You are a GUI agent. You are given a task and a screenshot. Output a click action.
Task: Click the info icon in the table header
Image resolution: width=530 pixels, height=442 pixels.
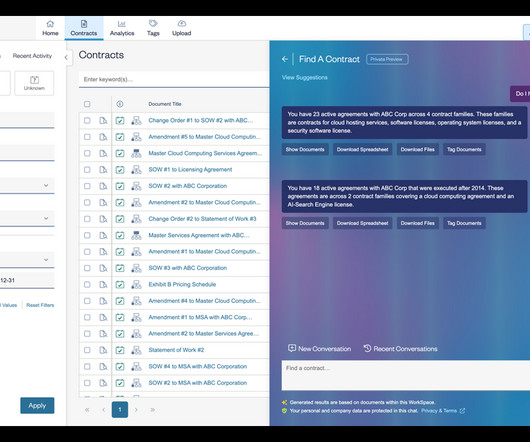pos(120,104)
